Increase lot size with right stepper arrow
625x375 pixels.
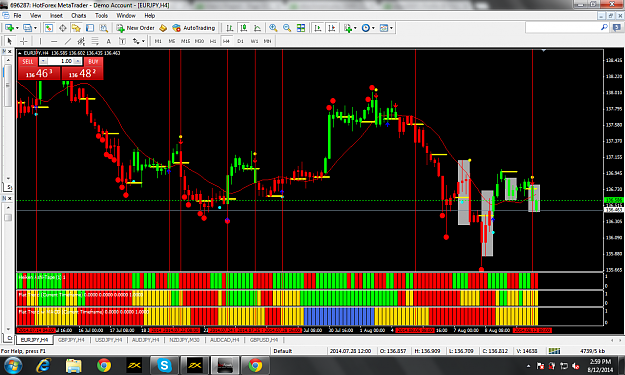coord(78,61)
